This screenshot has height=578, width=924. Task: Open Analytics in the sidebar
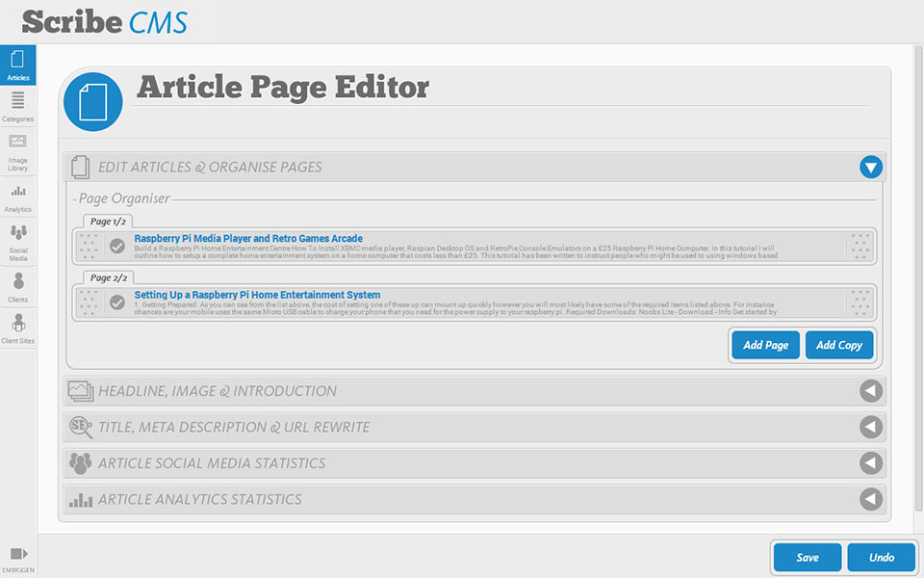click(x=17, y=196)
